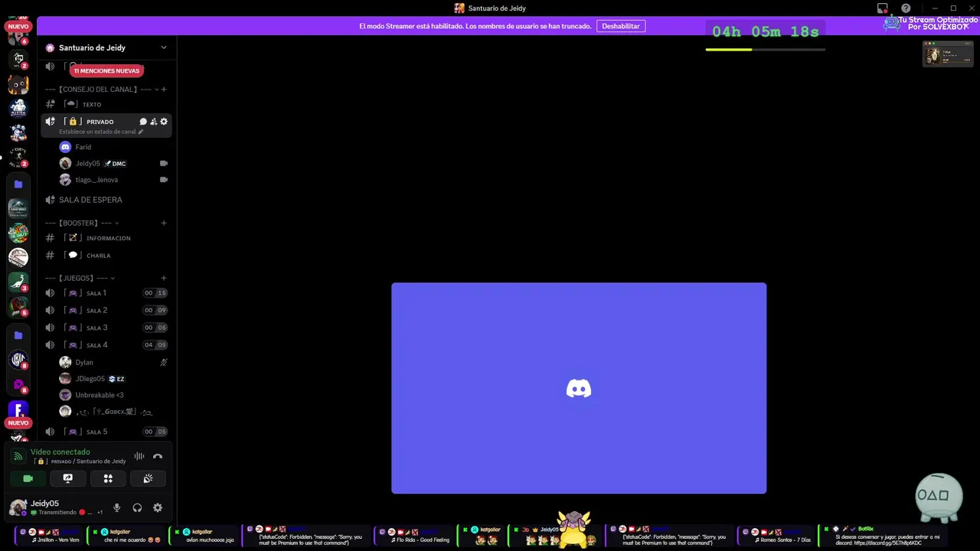Click the Discord video tile
The height and width of the screenshot is (551, 980).
click(x=579, y=388)
